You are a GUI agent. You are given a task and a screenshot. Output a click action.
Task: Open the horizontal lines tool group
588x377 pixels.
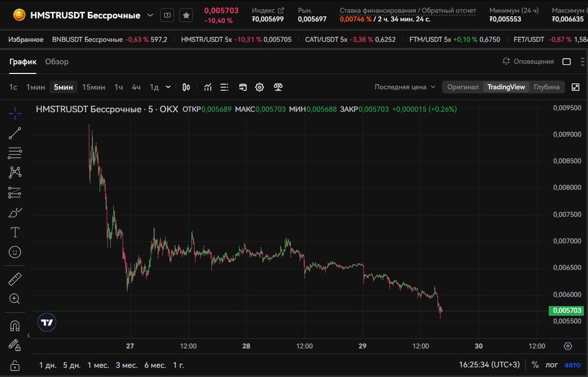coord(15,153)
